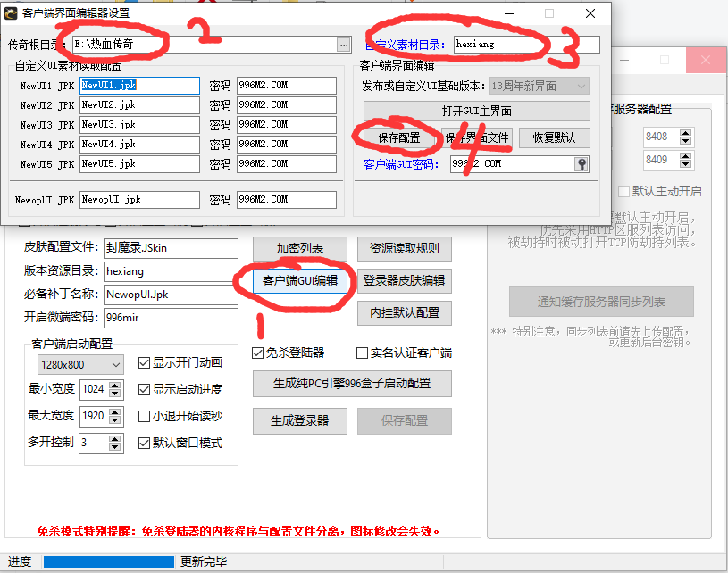Open 客户端GUI编辑 editor

point(300,280)
